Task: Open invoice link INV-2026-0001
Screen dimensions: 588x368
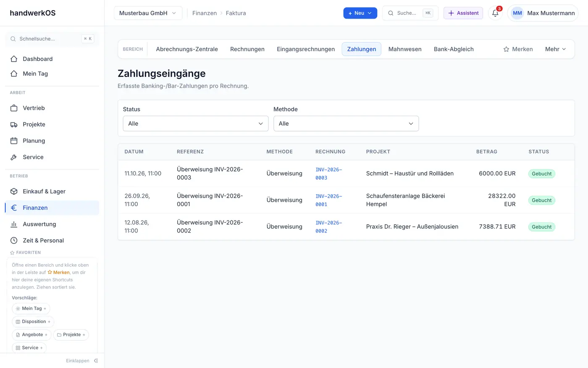Action: click(329, 200)
